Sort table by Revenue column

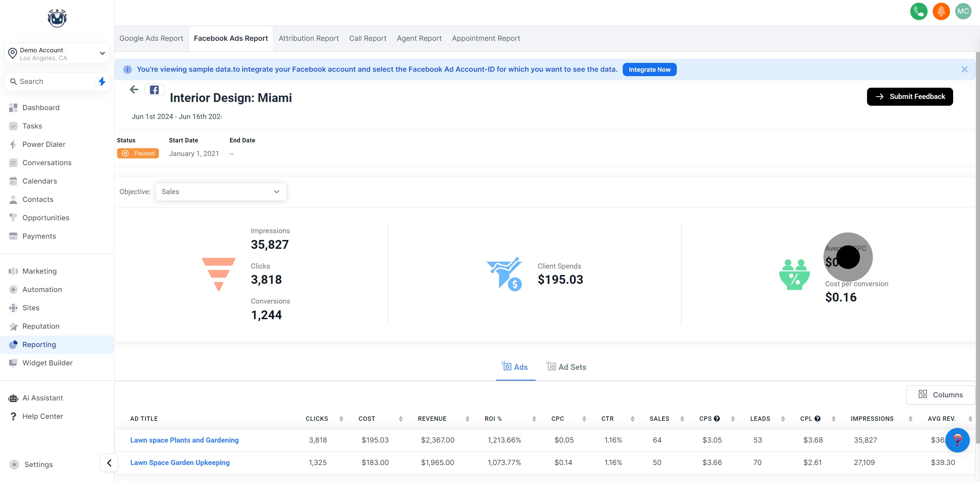(467, 418)
